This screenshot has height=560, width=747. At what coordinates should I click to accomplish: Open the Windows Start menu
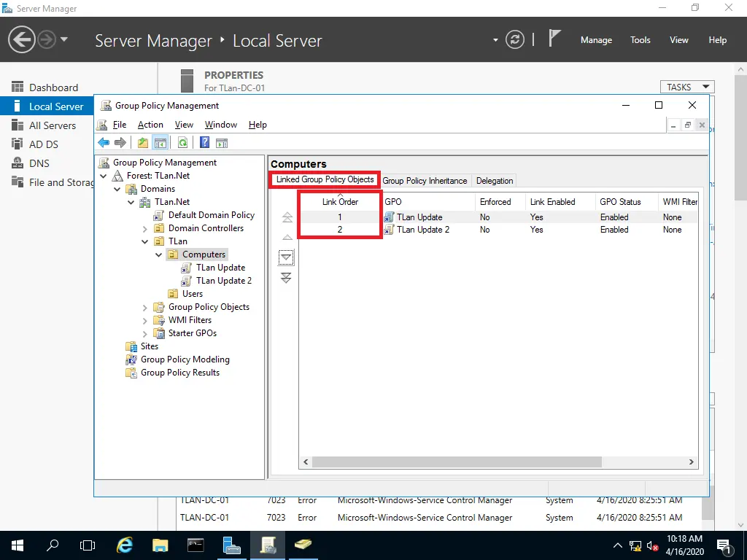18,545
